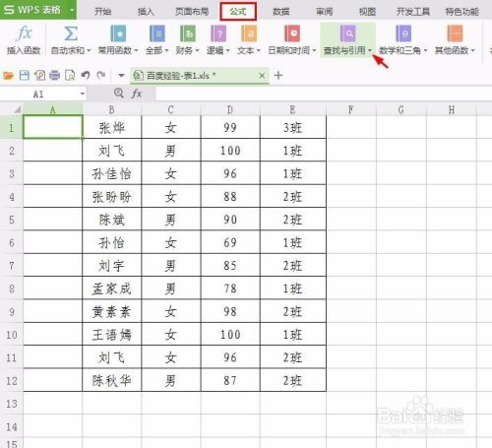Click the undo arrow icon
Viewport: 492px width, 448px height.
click(86, 76)
